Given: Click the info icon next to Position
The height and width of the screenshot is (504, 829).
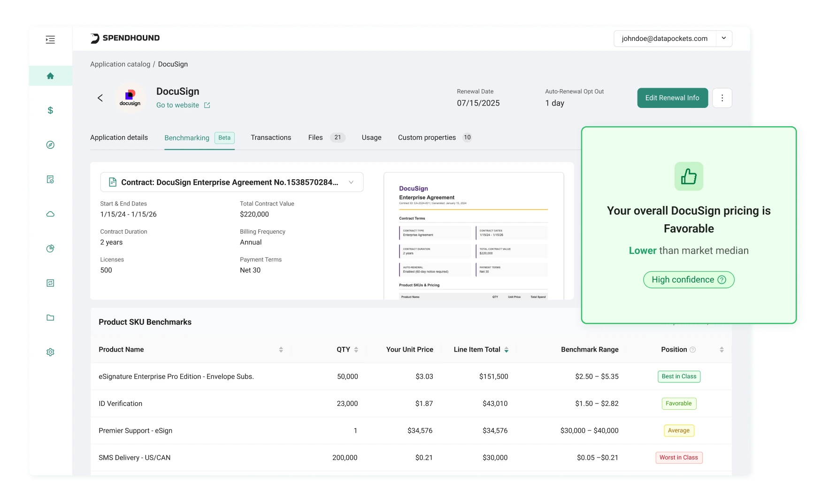Looking at the screenshot, I should 692,350.
